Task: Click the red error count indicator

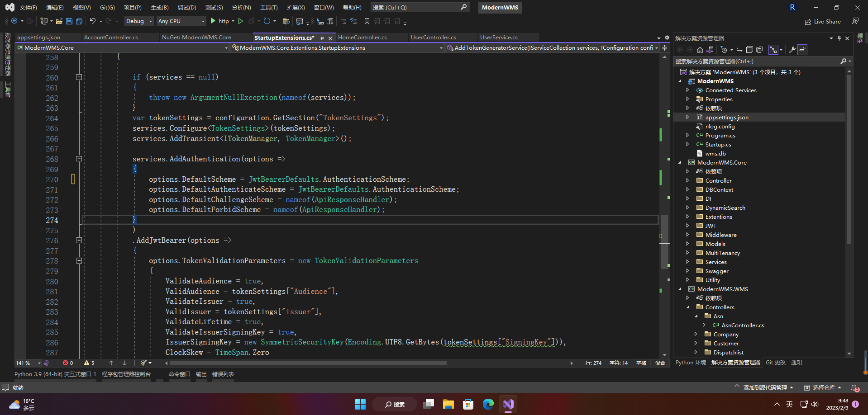Action: [68, 363]
